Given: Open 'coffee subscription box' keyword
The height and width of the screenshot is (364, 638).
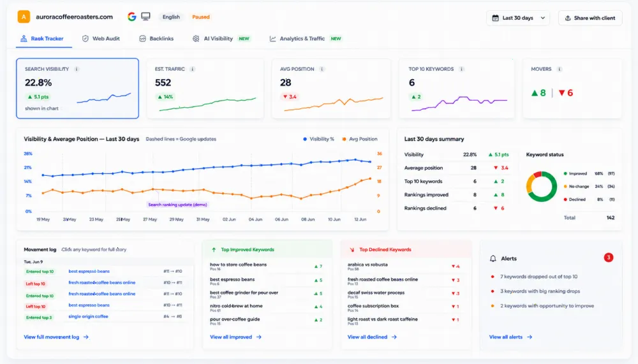Looking at the screenshot, I should pyautogui.click(x=373, y=306).
